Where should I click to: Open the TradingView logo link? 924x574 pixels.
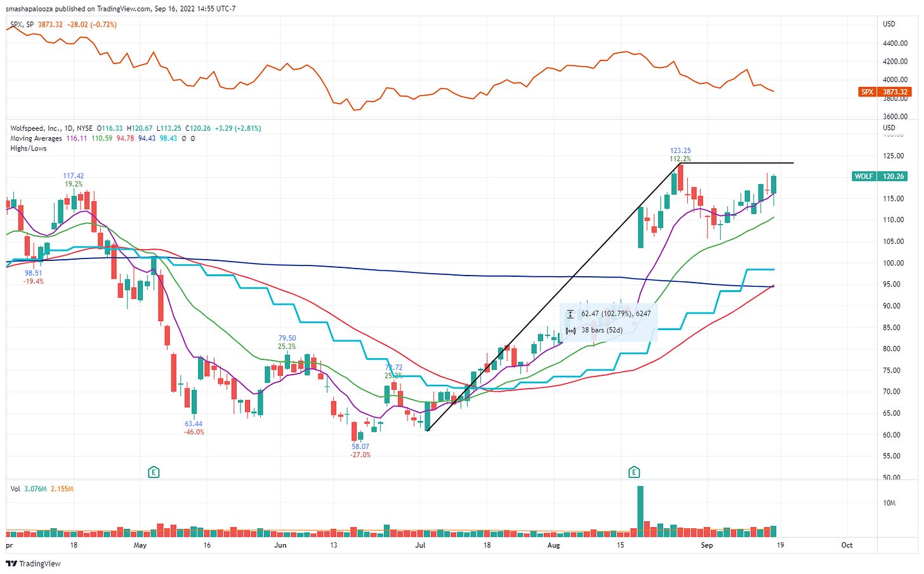(34, 563)
